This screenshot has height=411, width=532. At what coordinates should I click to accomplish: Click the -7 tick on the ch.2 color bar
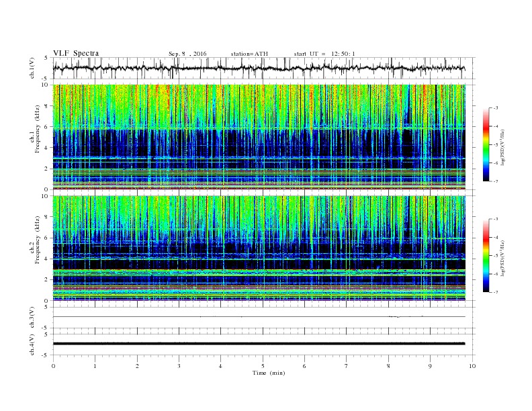pos(495,292)
